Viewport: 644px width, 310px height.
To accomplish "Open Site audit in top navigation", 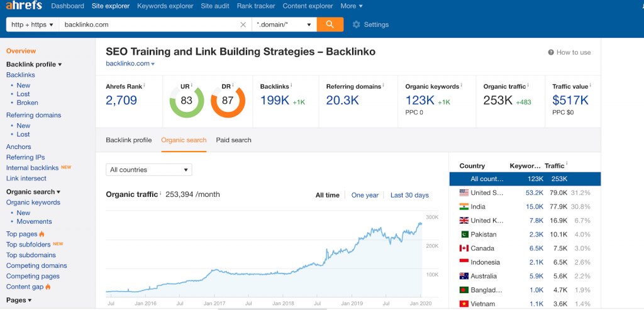I will 215,6.
